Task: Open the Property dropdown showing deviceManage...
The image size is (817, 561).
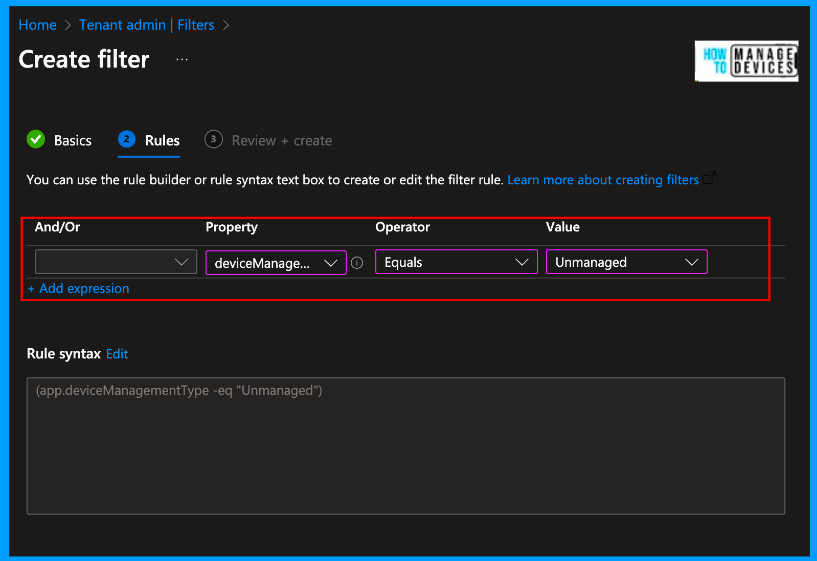Action: pos(276,263)
